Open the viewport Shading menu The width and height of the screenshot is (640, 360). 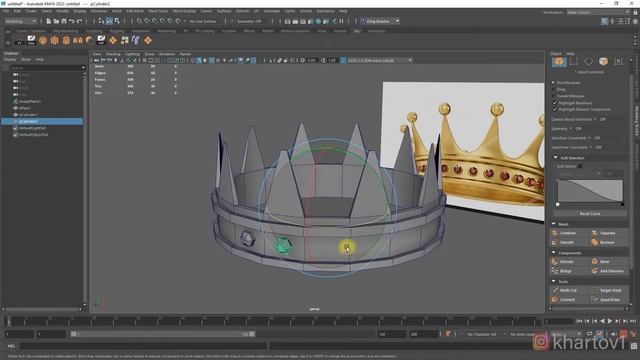pyautogui.click(x=113, y=54)
